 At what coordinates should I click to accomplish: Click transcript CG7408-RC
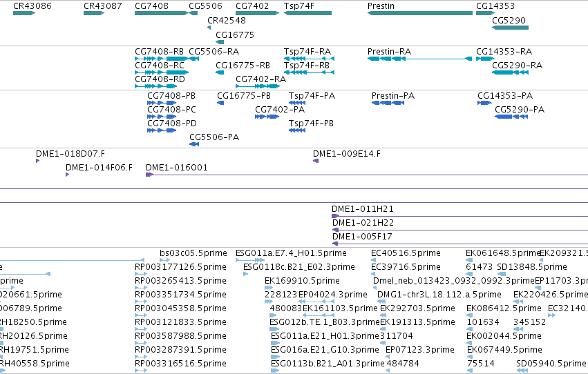coord(162,72)
